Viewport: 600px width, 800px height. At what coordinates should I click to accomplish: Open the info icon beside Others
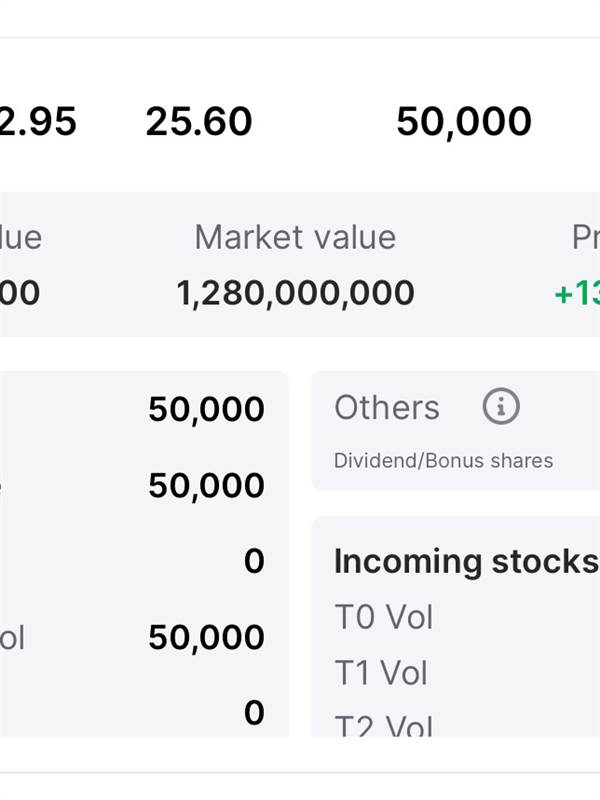(x=501, y=407)
